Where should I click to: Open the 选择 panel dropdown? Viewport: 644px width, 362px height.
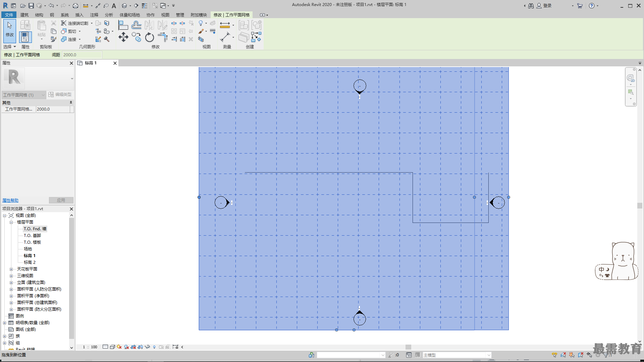point(10,47)
